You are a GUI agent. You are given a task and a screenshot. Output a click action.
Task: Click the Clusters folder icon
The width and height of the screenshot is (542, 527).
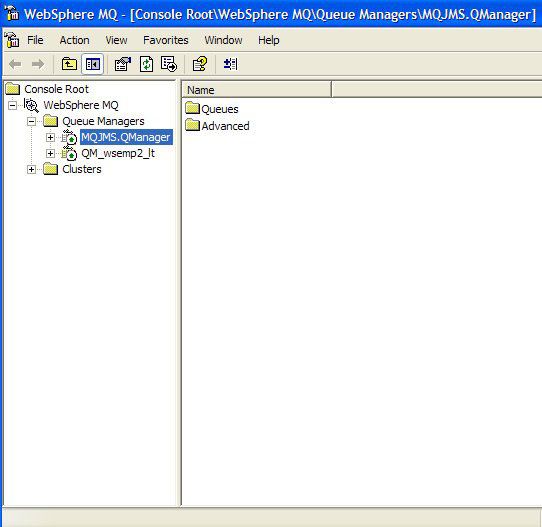pyautogui.click(x=50, y=169)
